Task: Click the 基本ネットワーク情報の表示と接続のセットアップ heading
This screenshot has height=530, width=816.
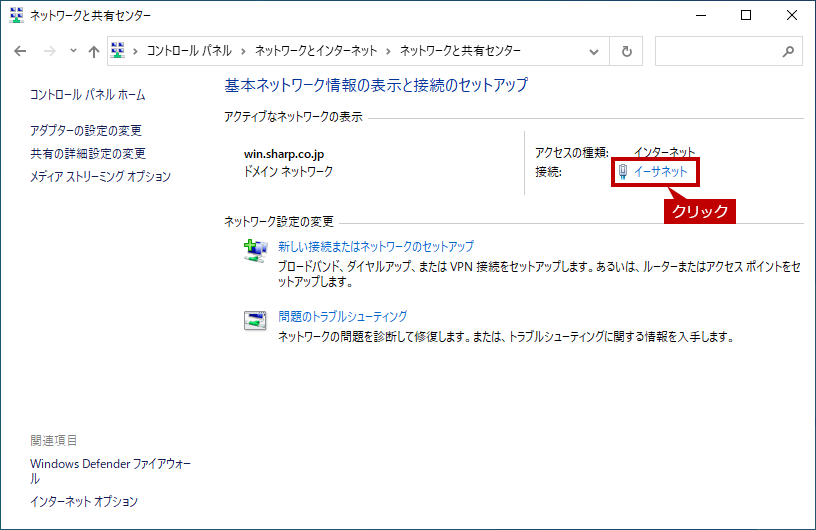Action: coord(376,85)
